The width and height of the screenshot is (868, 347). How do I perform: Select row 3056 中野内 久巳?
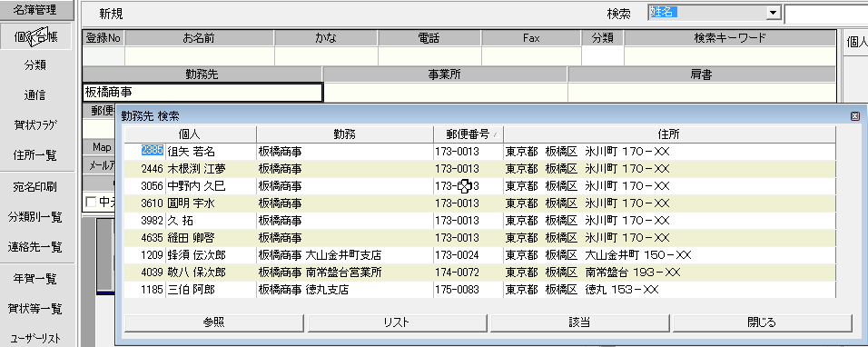pyautogui.click(x=479, y=186)
